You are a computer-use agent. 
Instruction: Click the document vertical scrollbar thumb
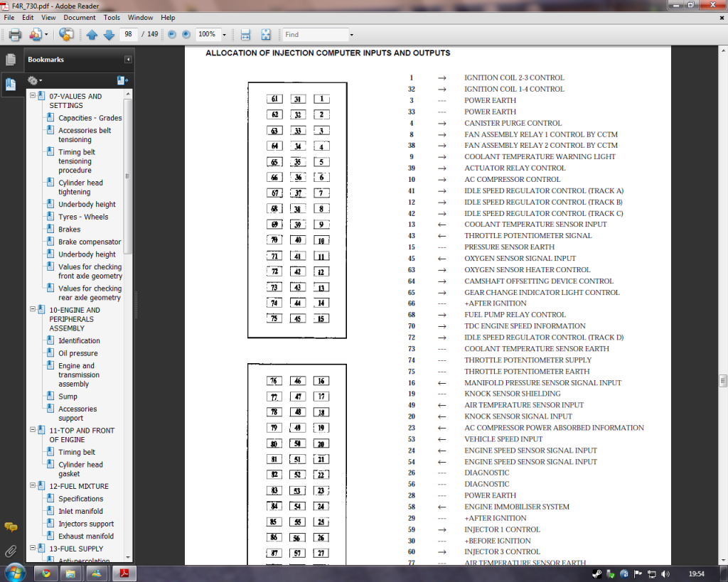pyautogui.click(x=723, y=381)
